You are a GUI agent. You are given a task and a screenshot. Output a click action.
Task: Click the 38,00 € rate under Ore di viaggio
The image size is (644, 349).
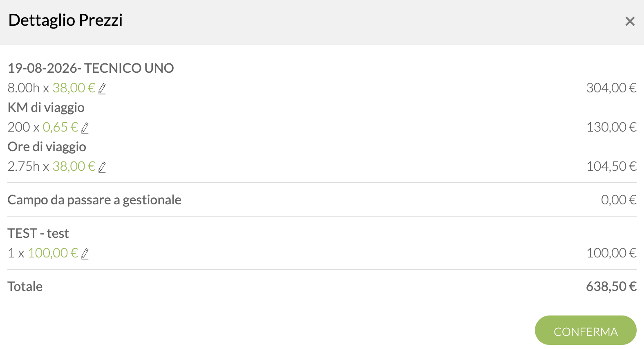pos(74,166)
